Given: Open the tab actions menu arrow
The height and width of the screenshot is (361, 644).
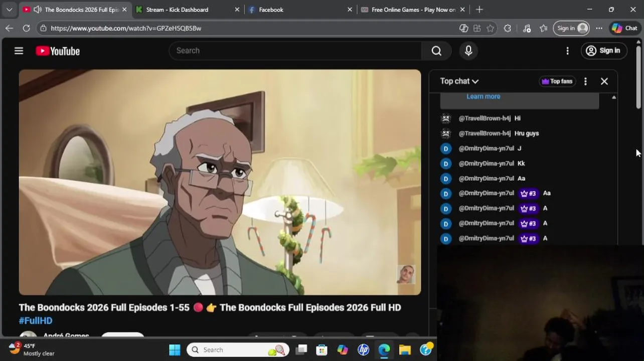Looking at the screenshot, I should [9, 10].
